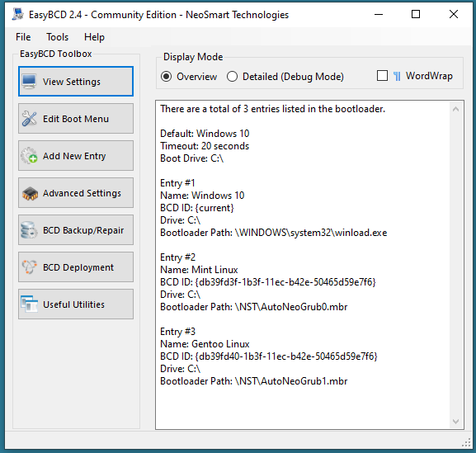Image resolution: width=476 pixels, height=453 pixels.
Task: Open the File menu
Action: [x=23, y=37]
